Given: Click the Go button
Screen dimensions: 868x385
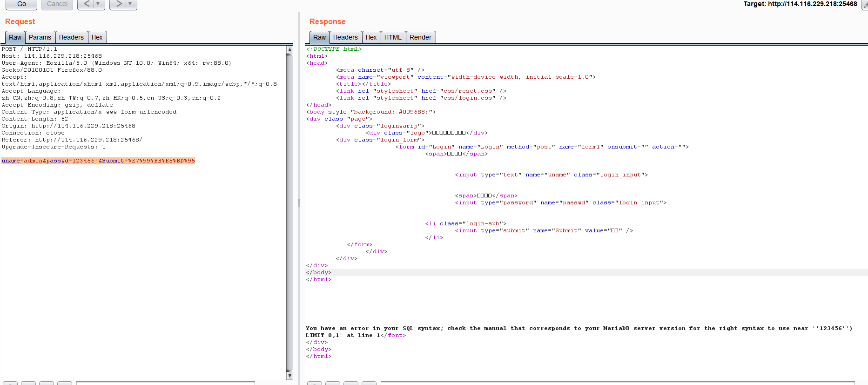Looking at the screenshot, I should coord(21,4).
